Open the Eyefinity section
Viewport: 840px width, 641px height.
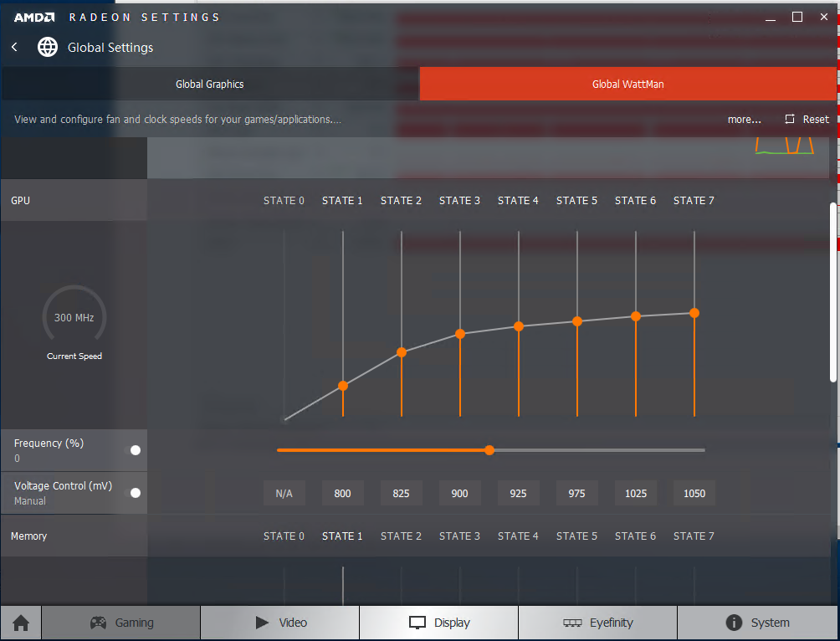click(x=598, y=623)
